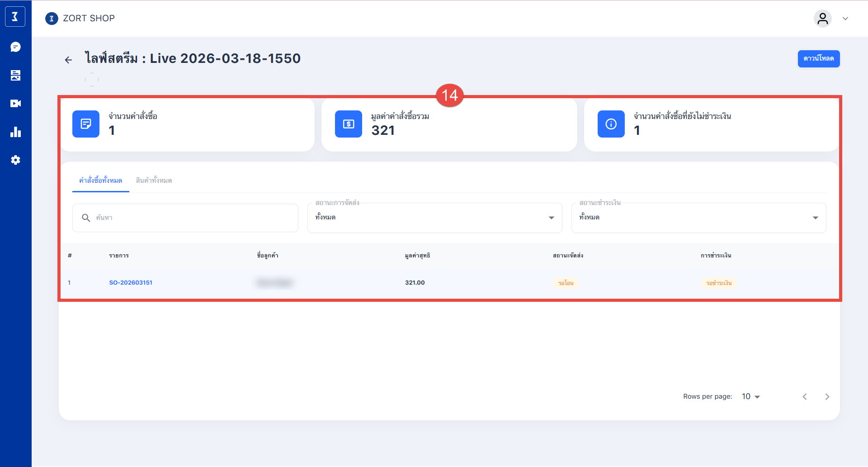
Task: Go to the next page arrow
Action: [x=827, y=397]
